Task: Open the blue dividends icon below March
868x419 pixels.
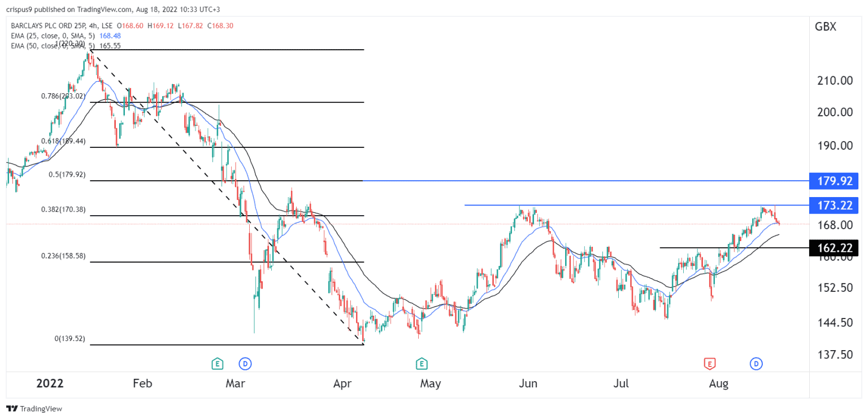Action: 245,364
